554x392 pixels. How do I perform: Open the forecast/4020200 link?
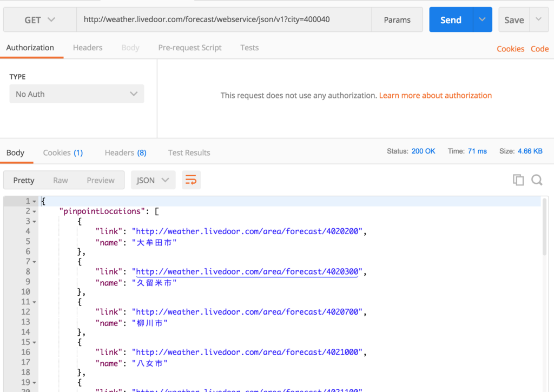tap(247, 231)
